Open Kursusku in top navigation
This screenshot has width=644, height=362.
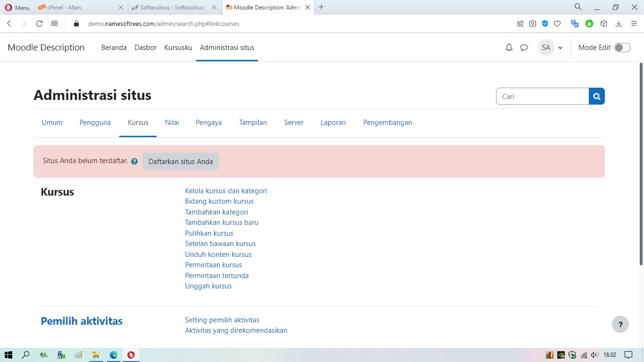pos(178,48)
